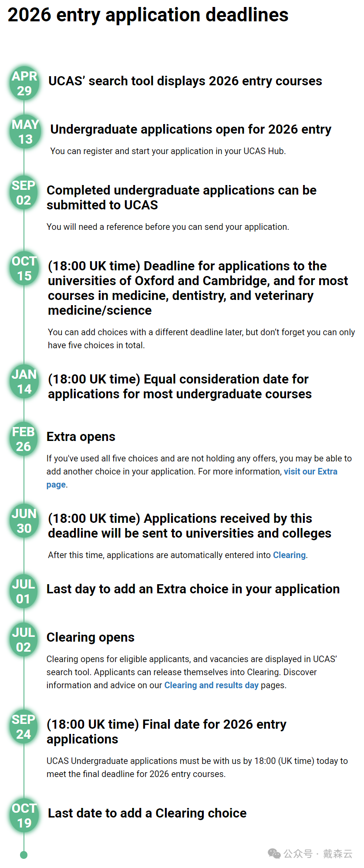The width and height of the screenshot is (364, 868).
Task: Select the JUN 30 date marker
Action: click(24, 521)
